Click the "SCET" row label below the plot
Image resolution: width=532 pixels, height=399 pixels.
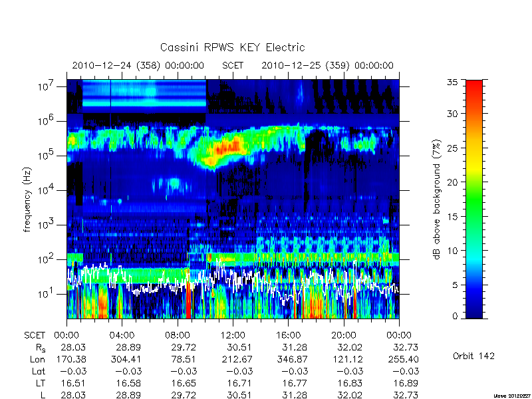(35, 336)
